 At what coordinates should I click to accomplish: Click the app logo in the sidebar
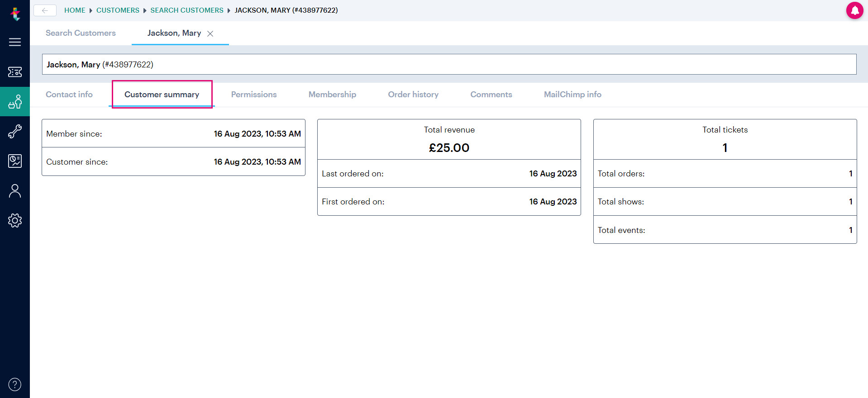pos(15,14)
